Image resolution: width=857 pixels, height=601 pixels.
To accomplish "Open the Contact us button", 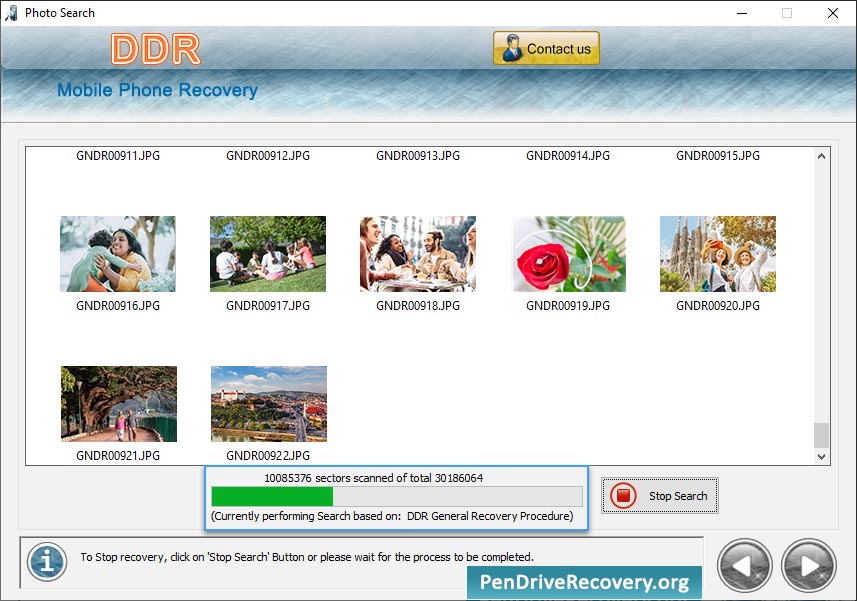I will (x=546, y=48).
